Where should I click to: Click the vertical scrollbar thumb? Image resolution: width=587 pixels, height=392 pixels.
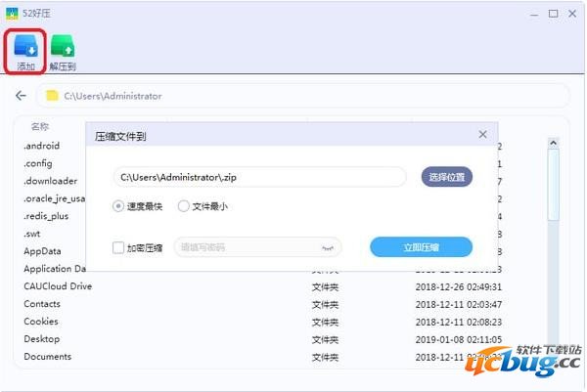click(x=554, y=185)
